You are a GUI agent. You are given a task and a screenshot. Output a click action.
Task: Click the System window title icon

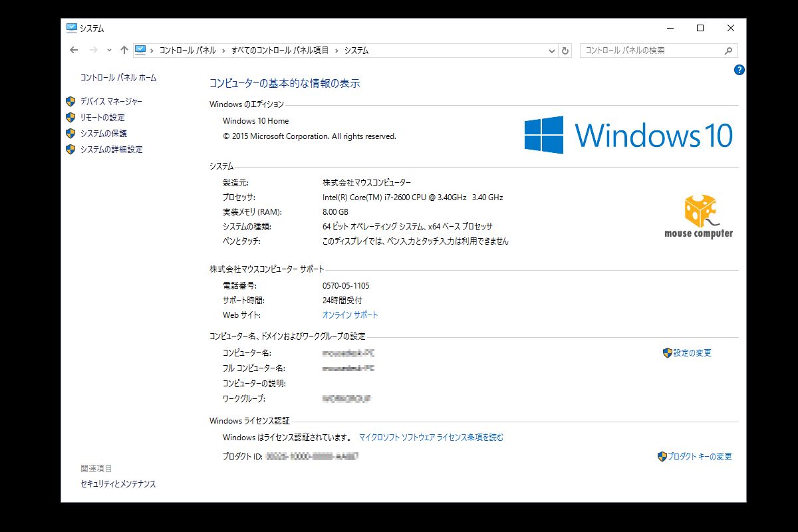72,28
